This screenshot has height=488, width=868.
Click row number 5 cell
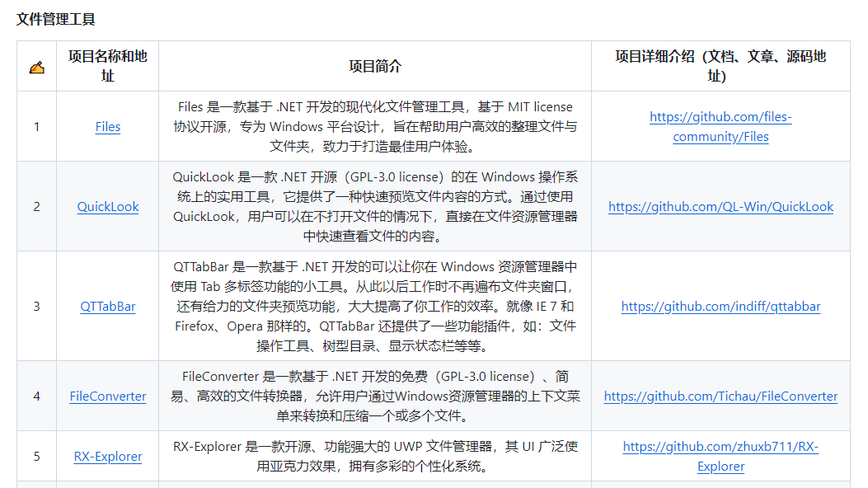tap(36, 457)
